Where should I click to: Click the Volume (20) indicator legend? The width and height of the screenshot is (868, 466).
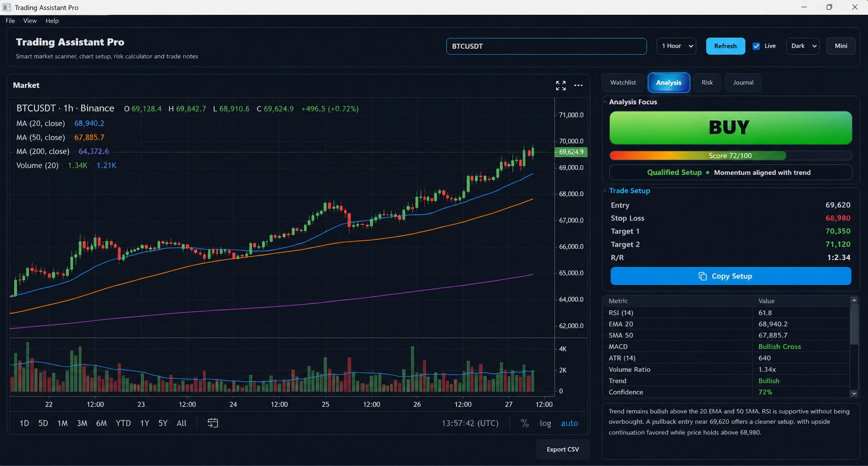(66, 165)
